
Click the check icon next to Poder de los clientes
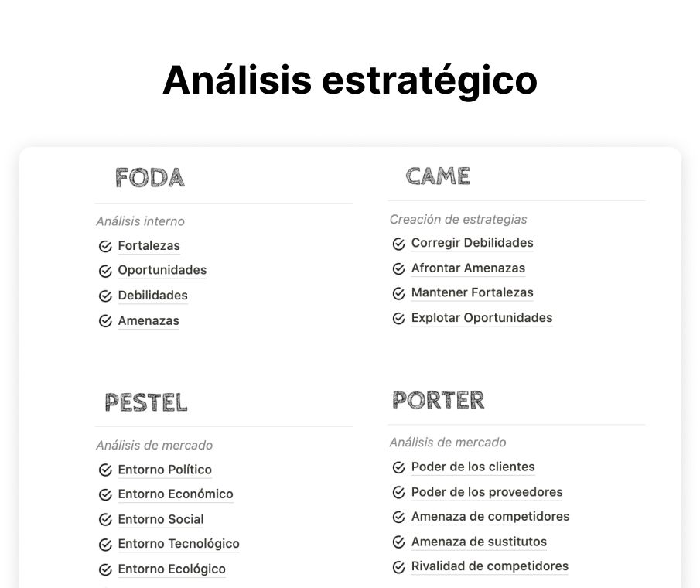tap(398, 467)
